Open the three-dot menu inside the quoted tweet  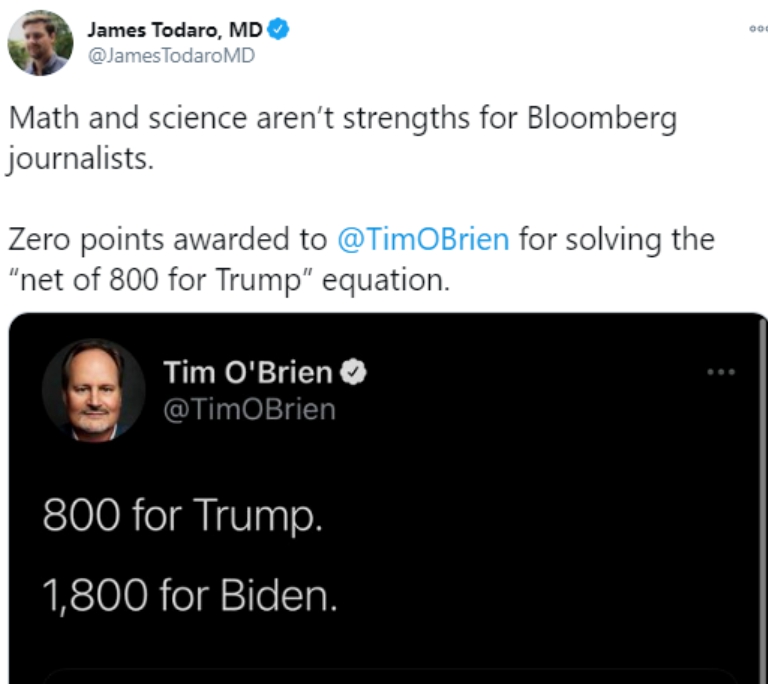(721, 372)
